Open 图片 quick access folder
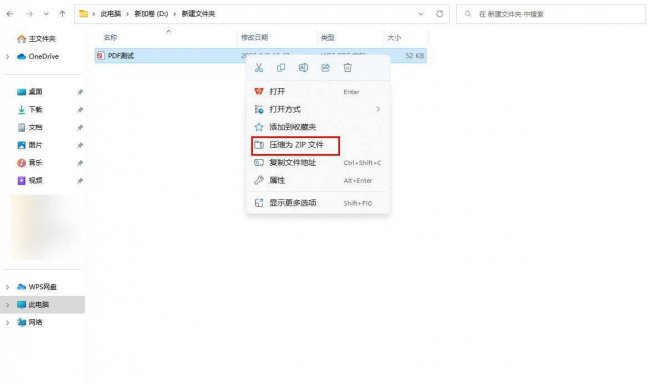Screen dimensions: 650x384 [35, 145]
